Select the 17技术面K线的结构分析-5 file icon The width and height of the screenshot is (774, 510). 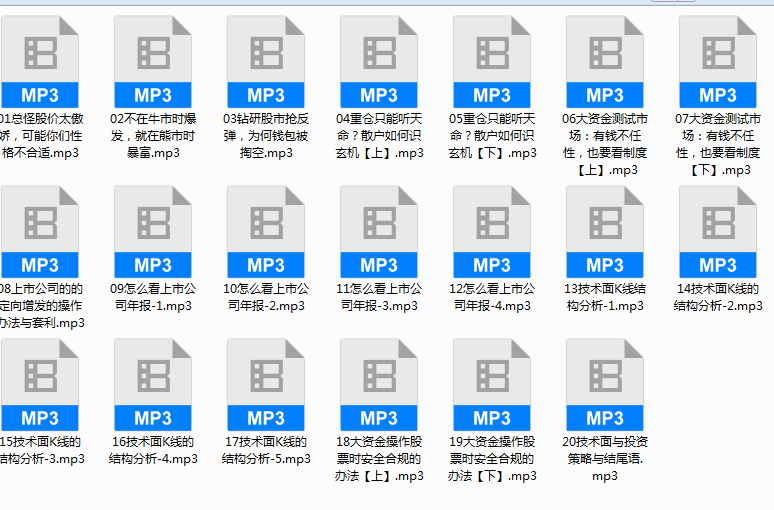(x=266, y=385)
